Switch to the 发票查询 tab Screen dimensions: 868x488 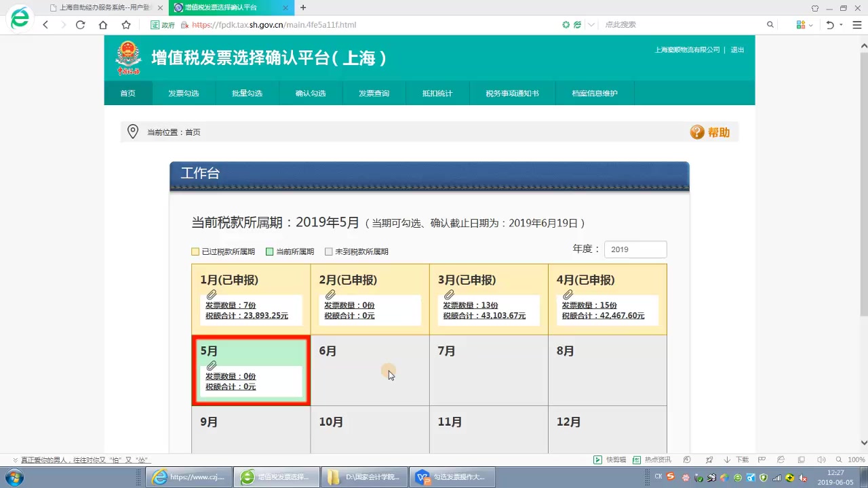tap(374, 93)
